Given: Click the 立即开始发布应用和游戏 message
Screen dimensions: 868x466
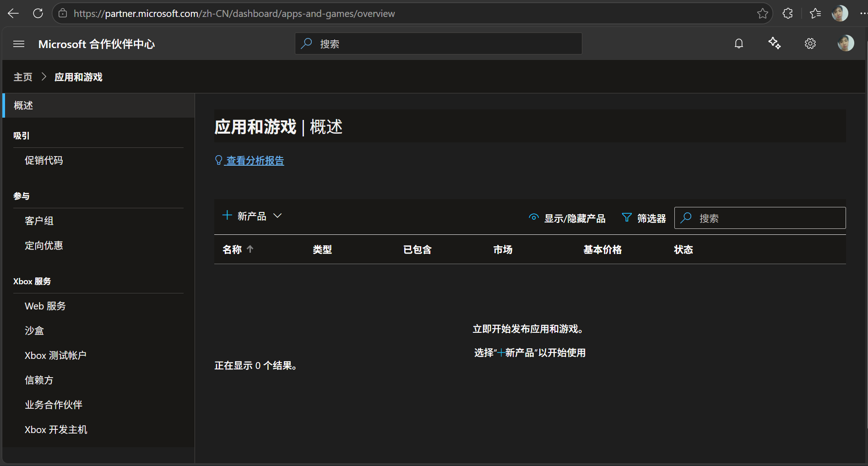Looking at the screenshot, I should [x=528, y=329].
